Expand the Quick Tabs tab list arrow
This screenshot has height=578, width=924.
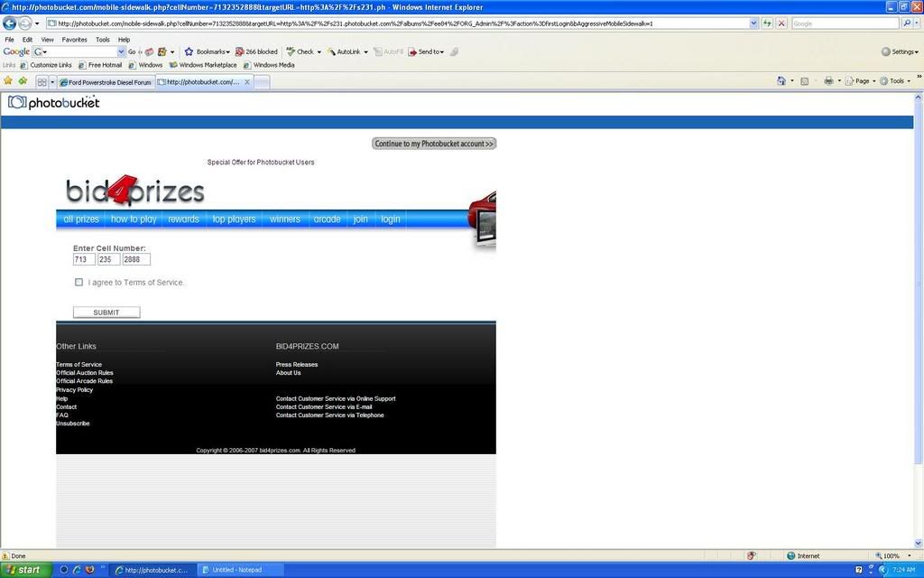[51, 82]
